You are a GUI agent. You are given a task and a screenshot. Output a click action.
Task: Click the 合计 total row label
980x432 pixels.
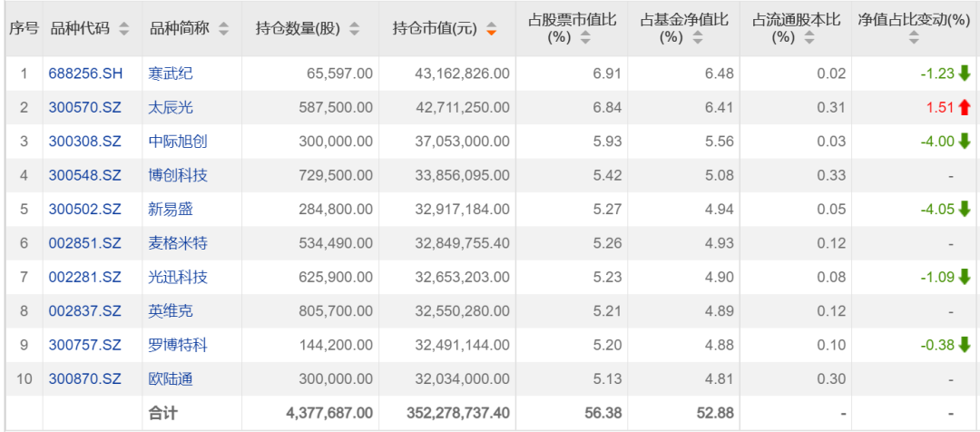pos(163,413)
